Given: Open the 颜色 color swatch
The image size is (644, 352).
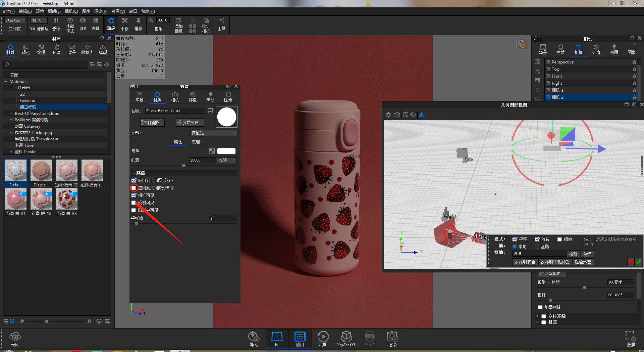Looking at the screenshot, I should pos(226,151).
